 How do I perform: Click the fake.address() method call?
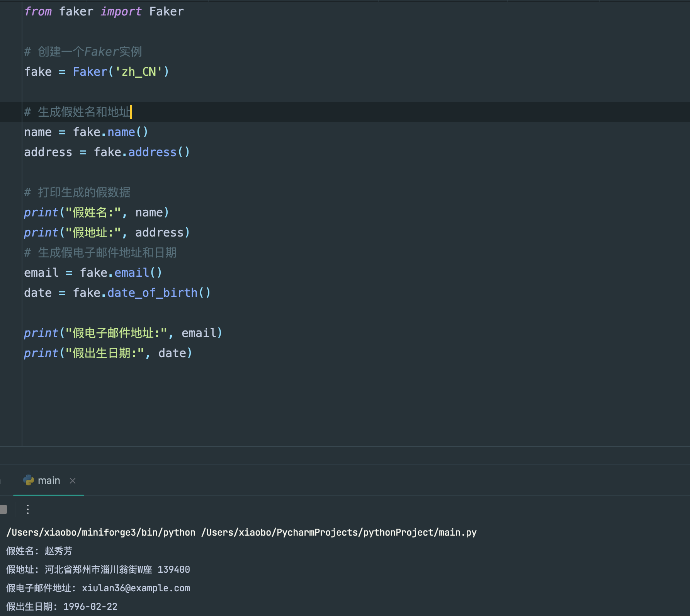pos(142,152)
